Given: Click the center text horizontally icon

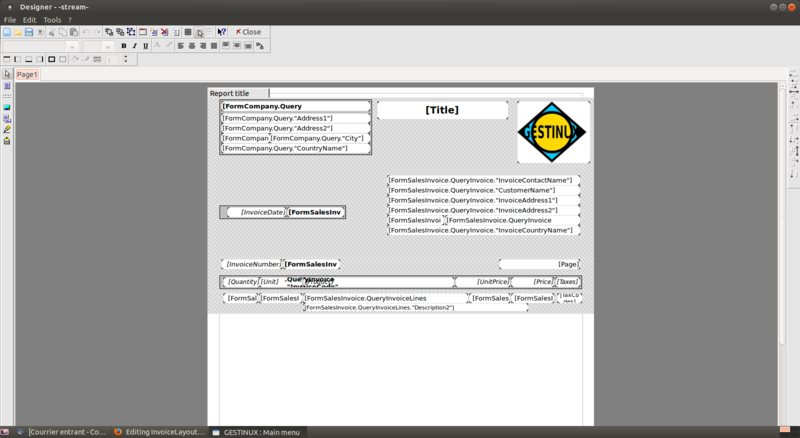Looking at the screenshot, I should [x=192, y=46].
